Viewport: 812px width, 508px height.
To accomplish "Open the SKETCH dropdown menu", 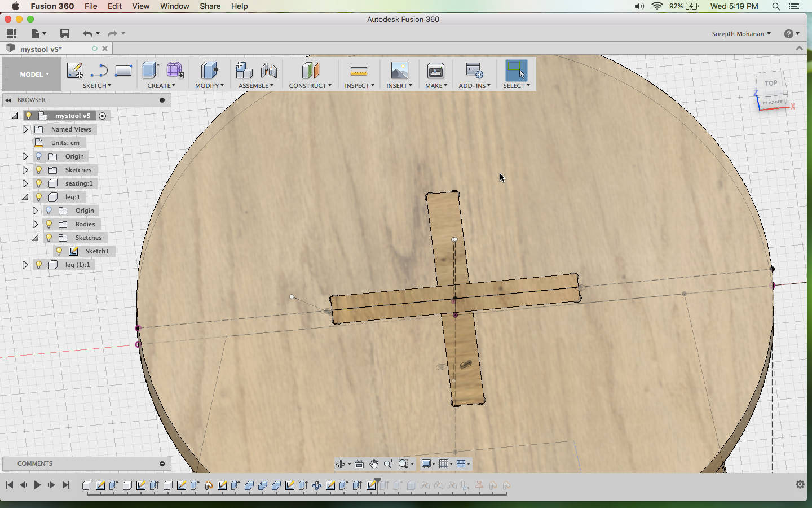I will coord(97,86).
